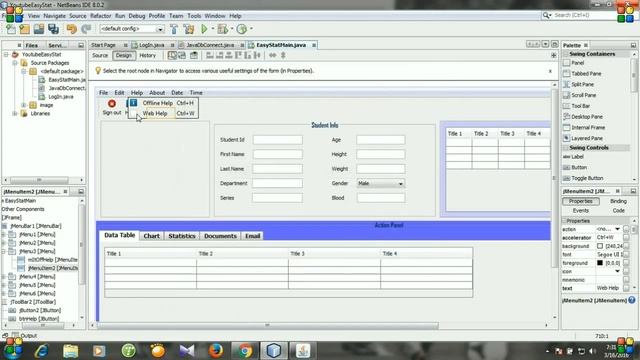Click the Redo toolbar icon

pyautogui.click(x=86, y=29)
